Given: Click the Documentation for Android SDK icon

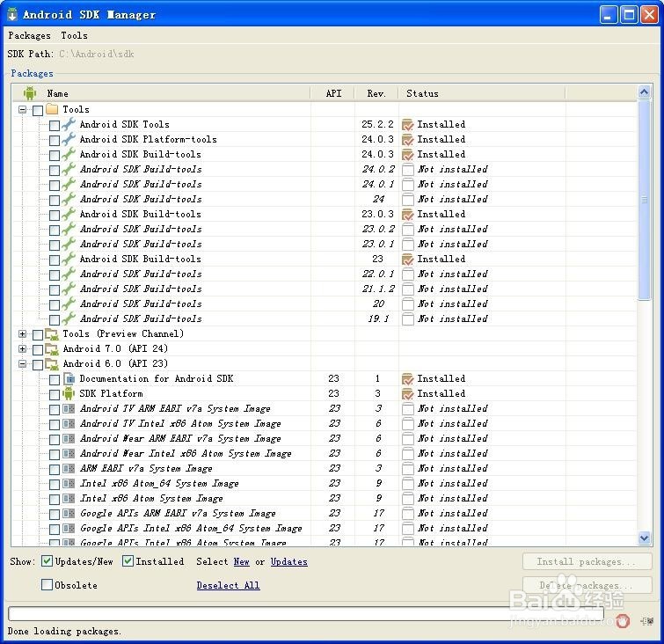Looking at the screenshot, I should pos(69,378).
